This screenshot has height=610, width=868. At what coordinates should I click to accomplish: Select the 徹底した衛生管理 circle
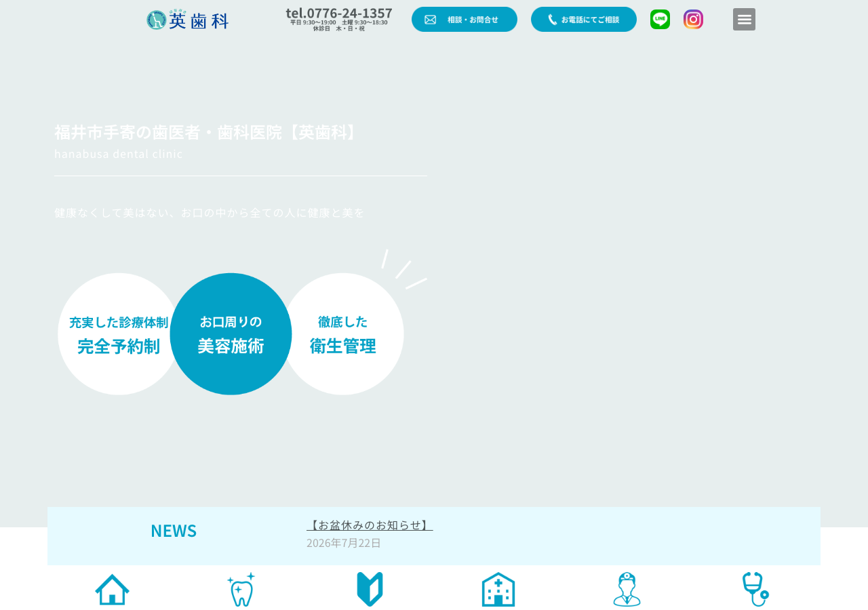click(x=343, y=334)
